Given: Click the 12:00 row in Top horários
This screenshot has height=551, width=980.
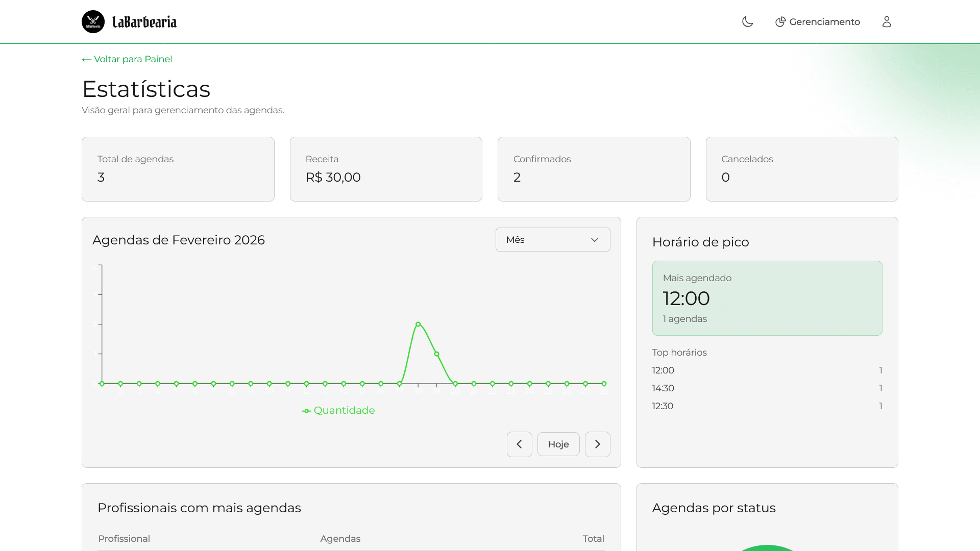Looking at the screenshot, I should click(x=767, y=370).
